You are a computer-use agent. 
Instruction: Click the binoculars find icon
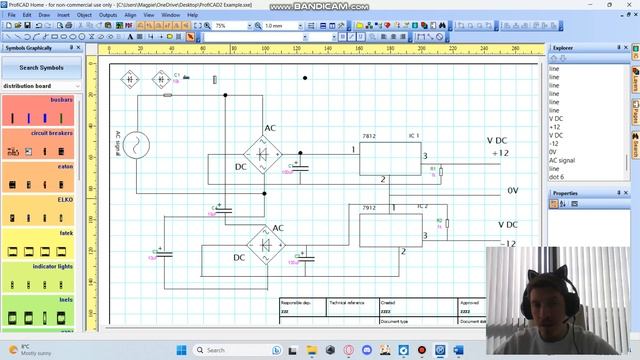click(442, 25)
